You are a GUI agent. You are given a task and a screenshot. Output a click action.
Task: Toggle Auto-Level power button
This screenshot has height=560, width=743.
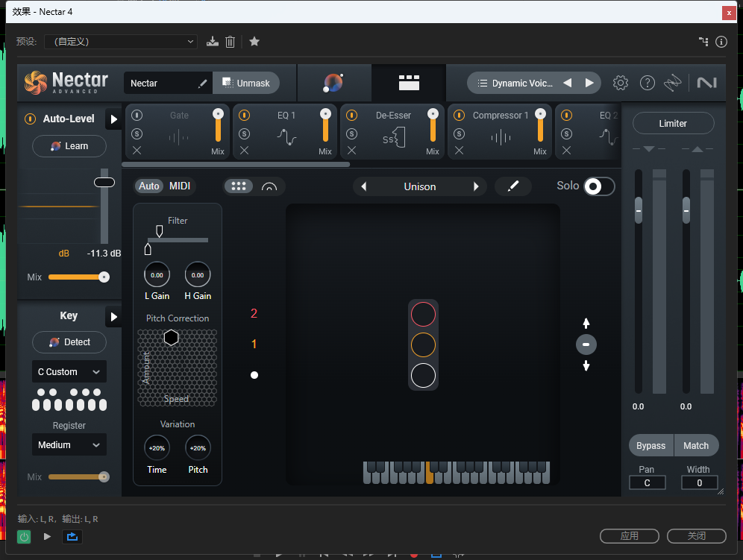[x=30, y=119]
